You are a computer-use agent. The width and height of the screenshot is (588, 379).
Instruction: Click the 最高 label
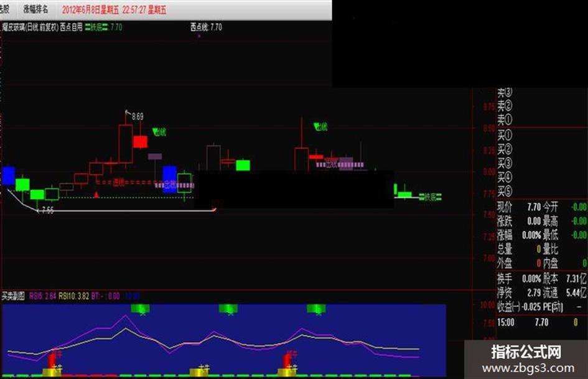550,221
